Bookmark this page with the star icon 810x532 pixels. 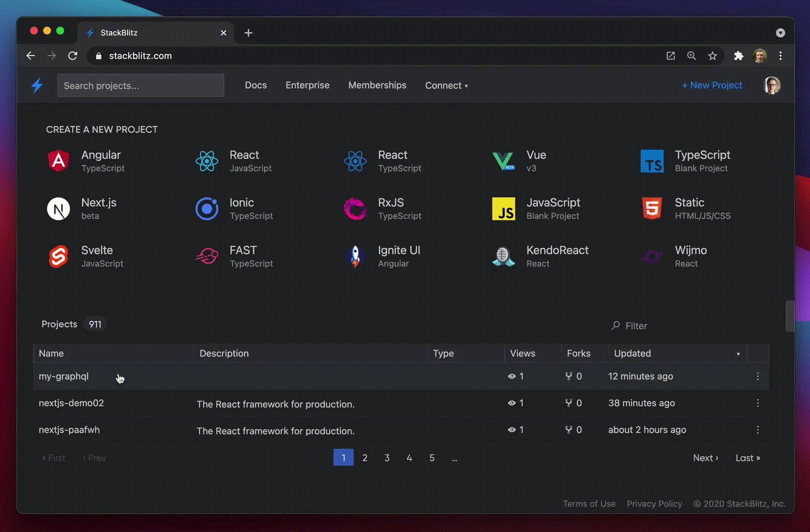click(712, 56)
